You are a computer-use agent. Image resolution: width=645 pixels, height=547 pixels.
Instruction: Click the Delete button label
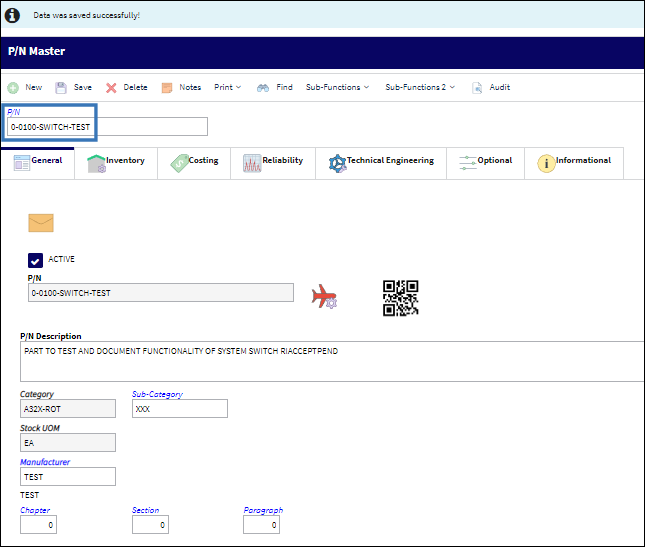[135, 87]
